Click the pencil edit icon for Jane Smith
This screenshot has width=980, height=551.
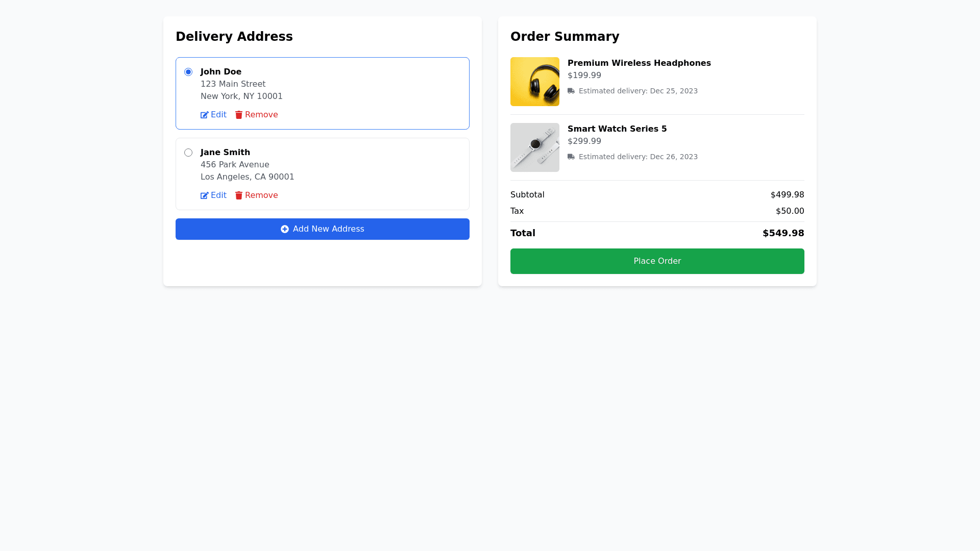point(205,196)
